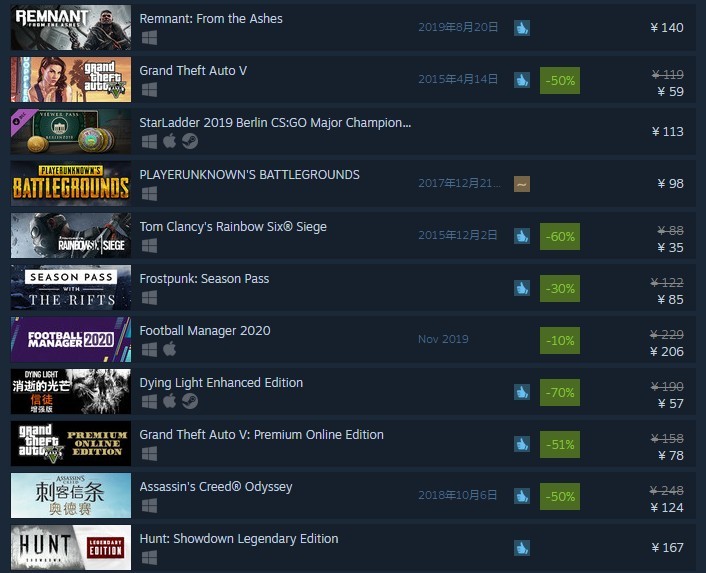
Task: Click the ¥ 113 price of StarLadder pass
Action: click(667, 131)
